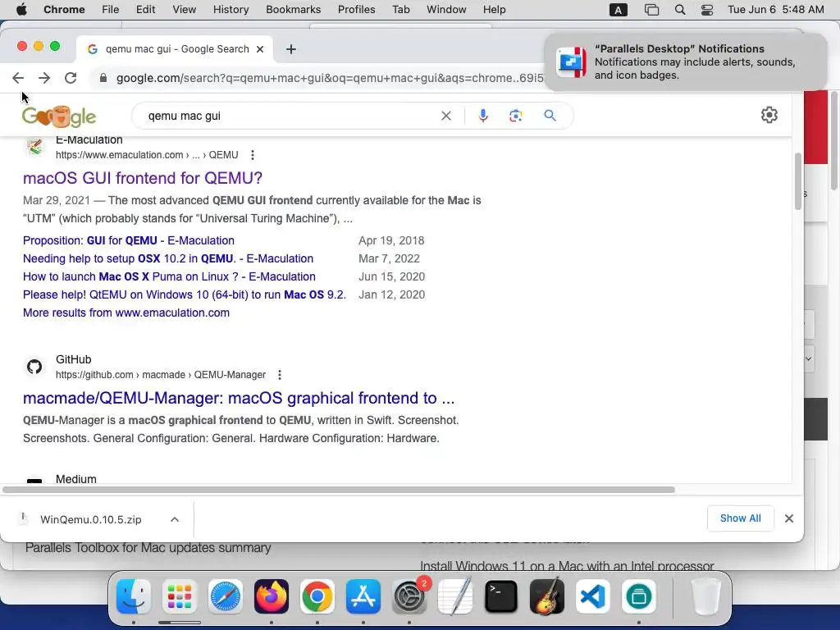Open Please help! QtEMU on Windows 10 link
The height and width of the screenshot is (630, 840).
[185, 294]
